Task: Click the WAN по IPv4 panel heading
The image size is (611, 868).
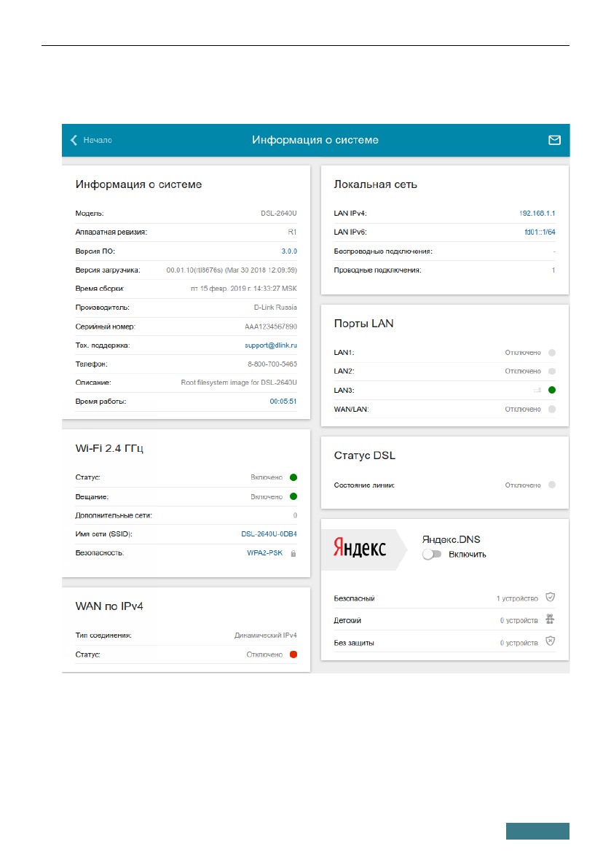Action: tap(109, 606)
